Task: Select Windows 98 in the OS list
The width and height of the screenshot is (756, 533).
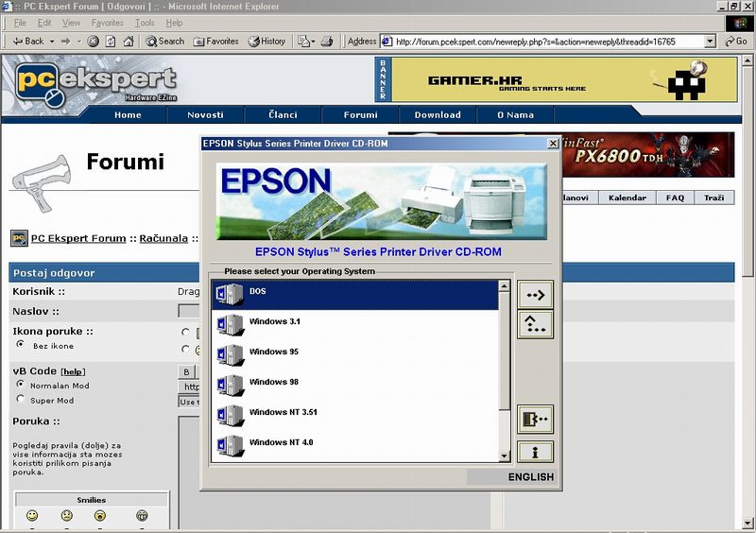Action: coord(268,382)
